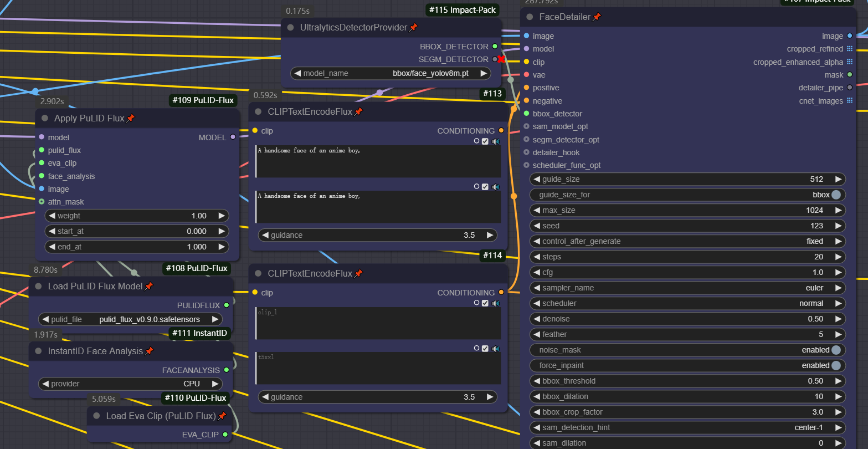Open the sampler_name dropdown set to euler
This screenshot has width=868, height=449.
(687, 288)
